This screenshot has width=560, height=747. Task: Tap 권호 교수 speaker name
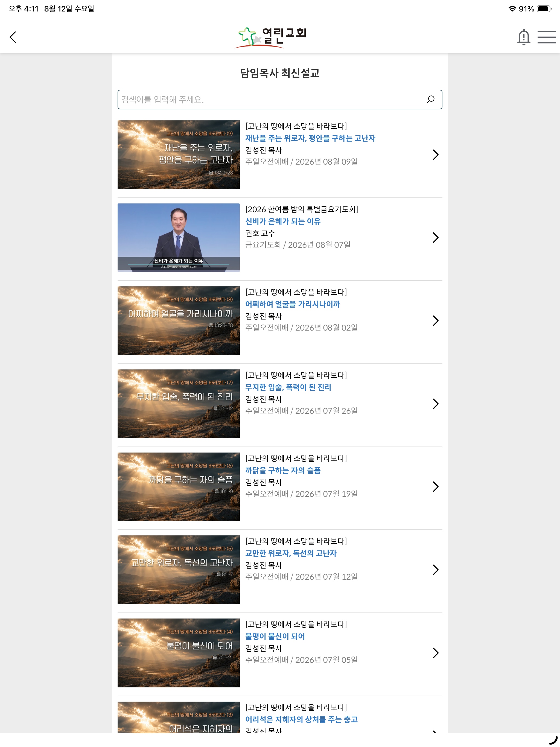(260, 233)
